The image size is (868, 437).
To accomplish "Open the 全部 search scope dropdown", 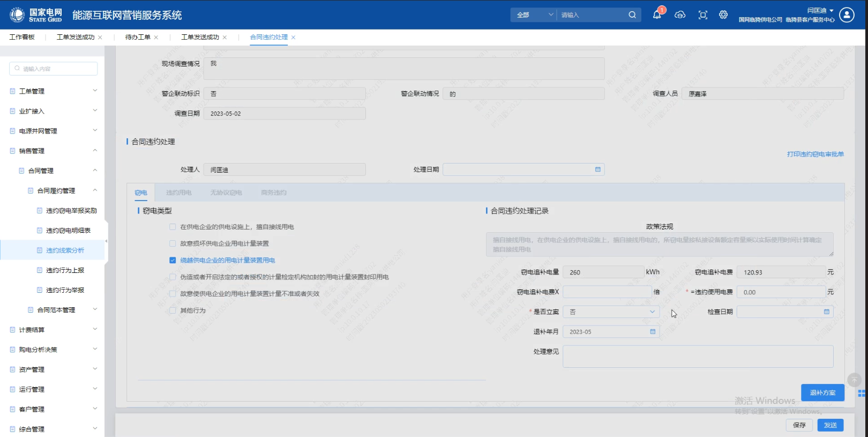I will (534, 15).
